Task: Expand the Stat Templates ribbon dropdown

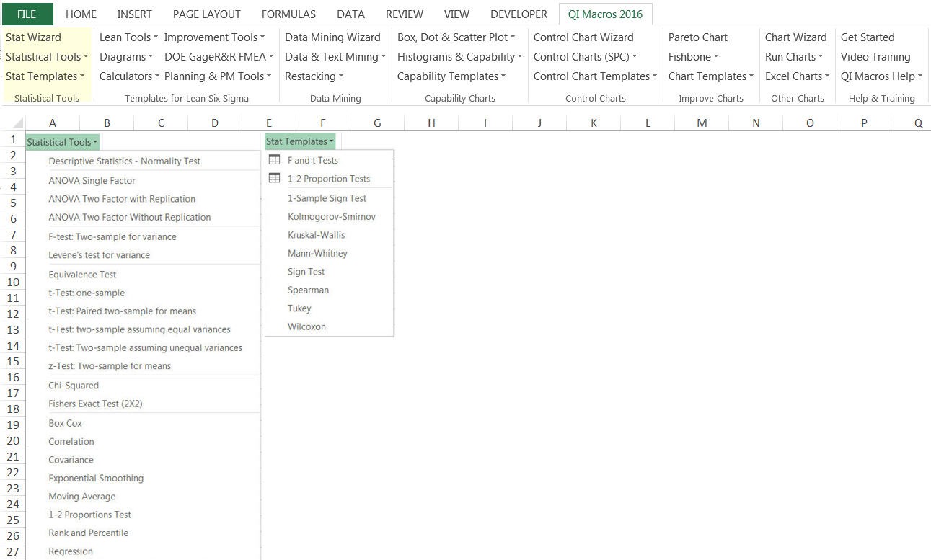Action: pyautogui.click(x=45, y=76)
